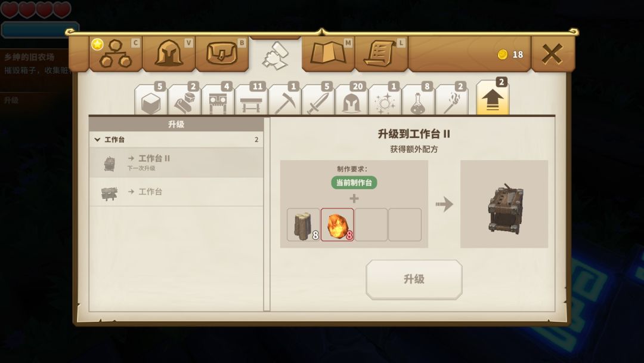The width and height of the screenshot is (644, 363).
Task: Click the wood logs ingredient slot
Action: click(304, 224)
